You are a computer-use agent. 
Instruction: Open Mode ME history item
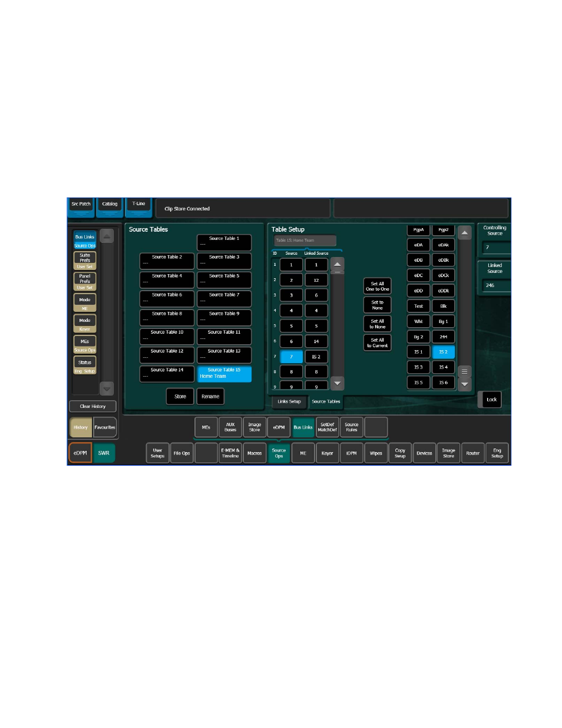coord(85,303)
